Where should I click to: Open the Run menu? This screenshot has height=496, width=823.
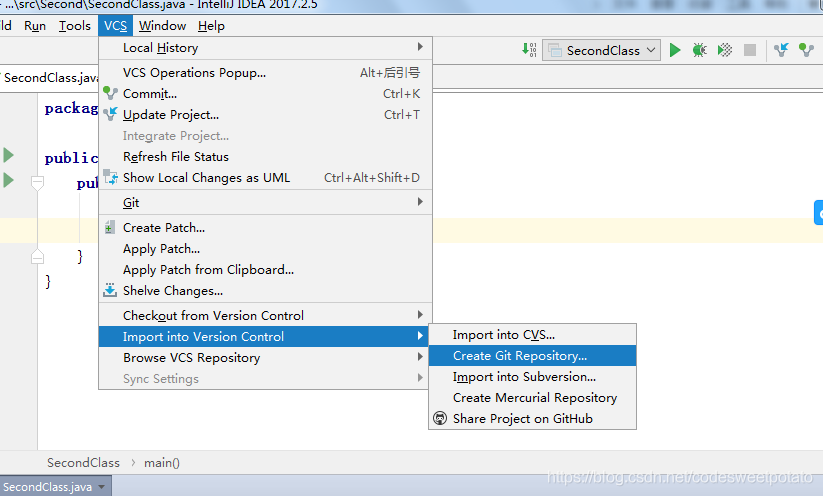(x=35, y=26)
